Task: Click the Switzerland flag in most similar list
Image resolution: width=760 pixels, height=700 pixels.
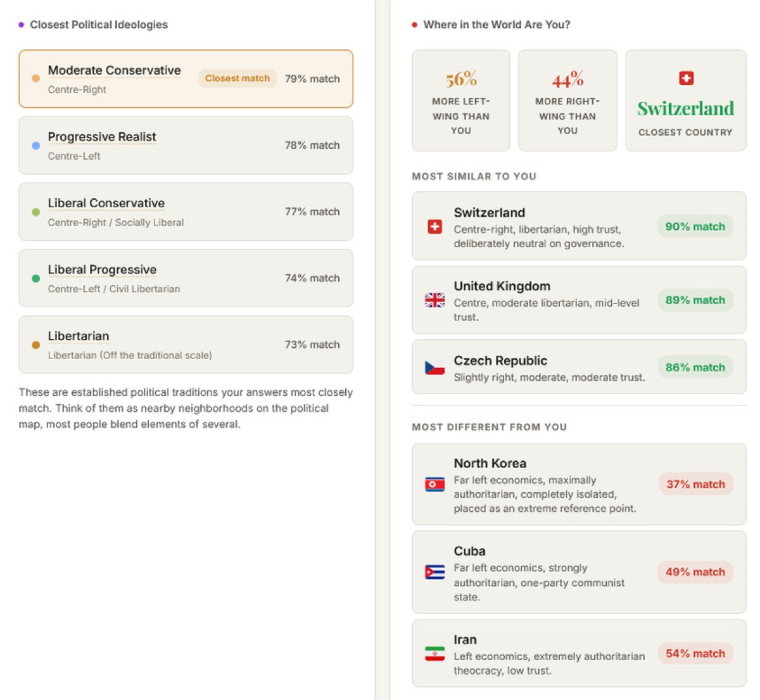Action: (434, 227)
